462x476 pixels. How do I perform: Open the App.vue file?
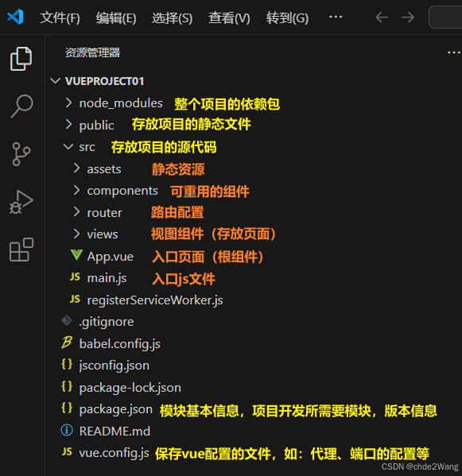[x=111, y=257]
